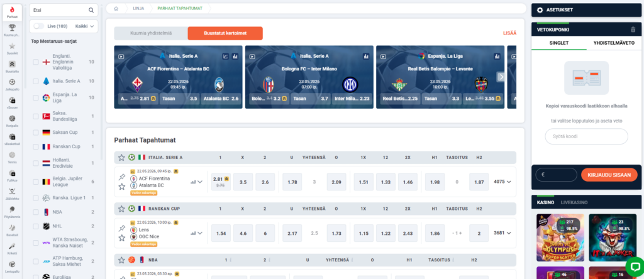This screenshot has height=279, width=644.
Task: Open the Suosikit star sidebar icon
Action: 12,46
